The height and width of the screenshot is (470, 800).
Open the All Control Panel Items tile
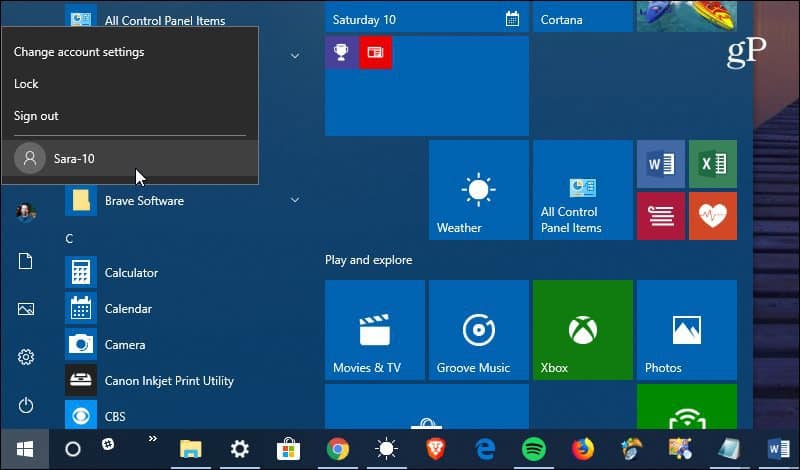click(x=583, y=190)
